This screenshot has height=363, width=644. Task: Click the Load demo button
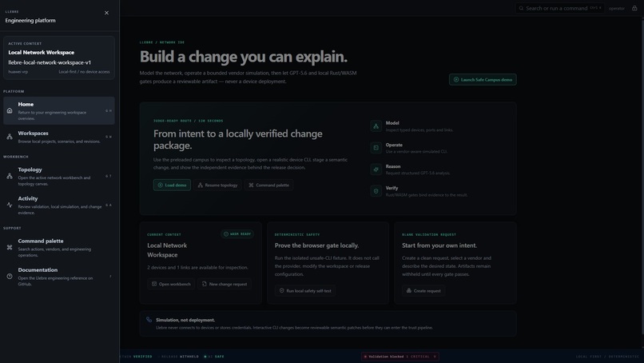172,185
